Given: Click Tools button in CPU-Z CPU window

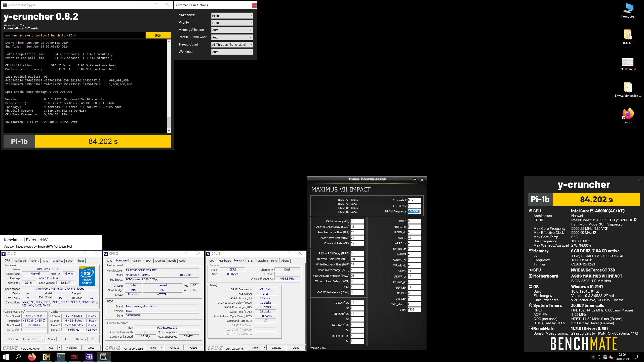Looking at the screenshot, I should coord(50,348).
